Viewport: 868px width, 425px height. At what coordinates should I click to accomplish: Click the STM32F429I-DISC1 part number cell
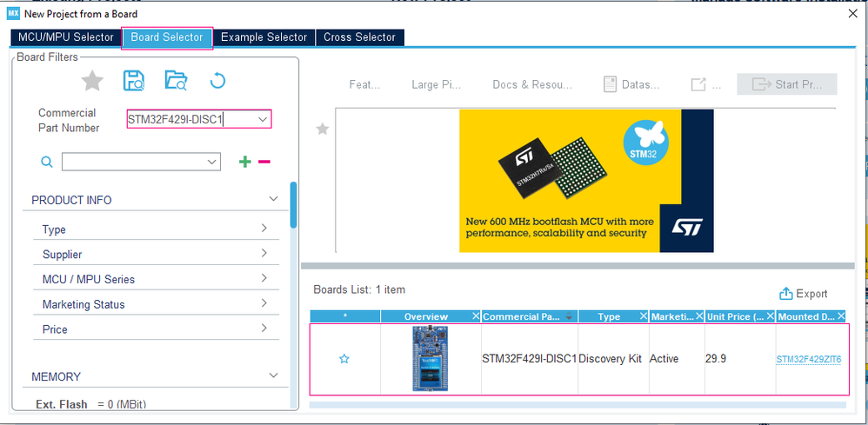[530, 359]
